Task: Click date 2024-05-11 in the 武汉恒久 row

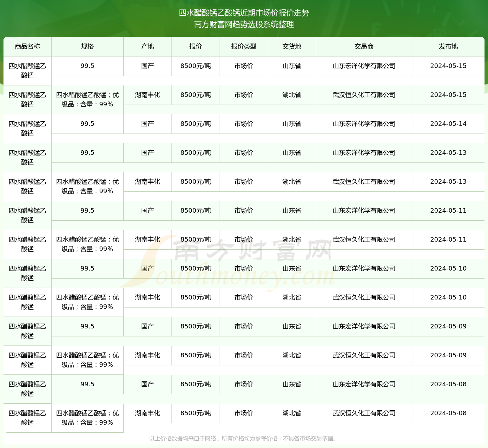Action: coord(448,240)
